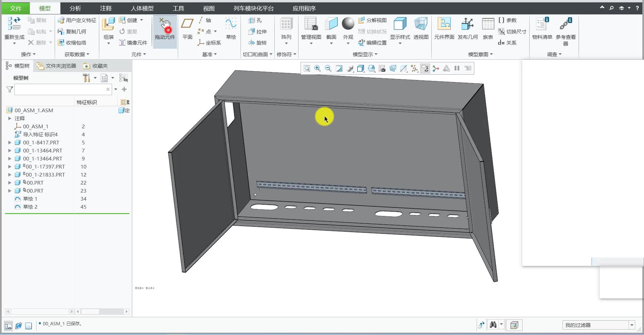644x335 pixels.
Task: Switch to the 人体模型 ribbon tab
Action: [142, 8]
